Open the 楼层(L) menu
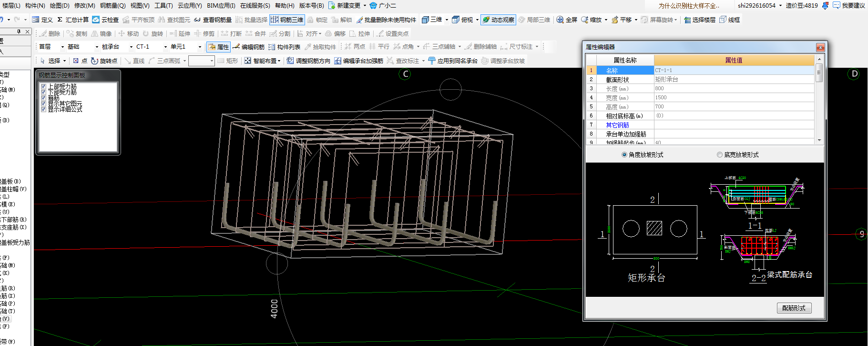868x346 pixels. [x=11, y=6]
